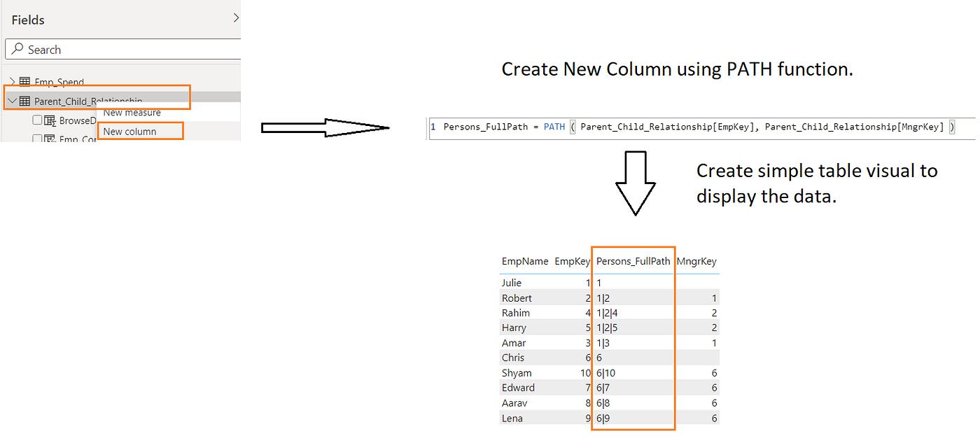This screenshot has height=441, width=980.
Task: Click the magnifying glass in the Search box
Action: point(19,49)
